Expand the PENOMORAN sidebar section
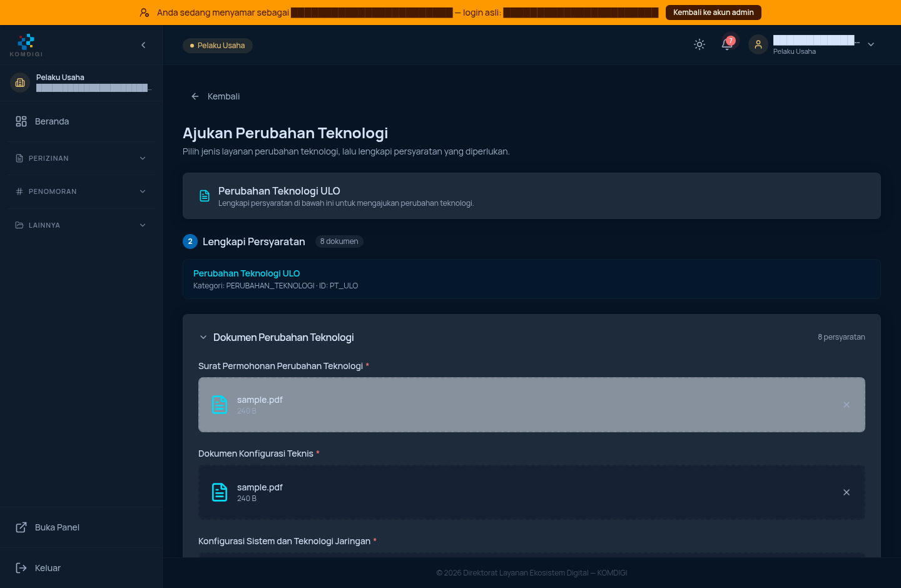Viewport: 901px width, 588px height. [x=81, y=191]
